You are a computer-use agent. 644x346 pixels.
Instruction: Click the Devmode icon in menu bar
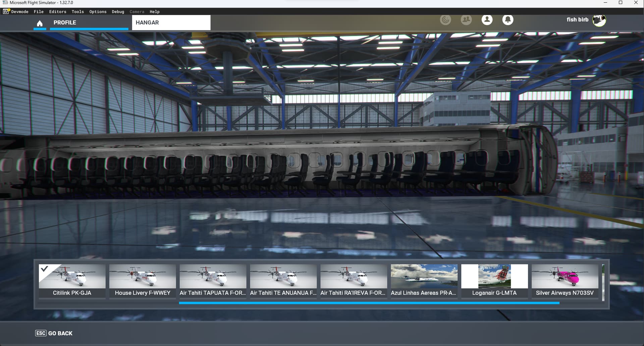tap(6, 12)
